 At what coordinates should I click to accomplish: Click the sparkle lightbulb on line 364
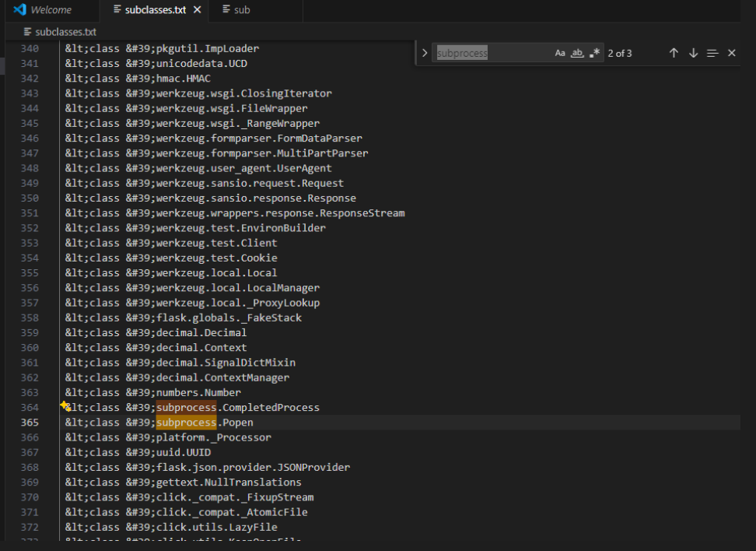pos(65,406)
